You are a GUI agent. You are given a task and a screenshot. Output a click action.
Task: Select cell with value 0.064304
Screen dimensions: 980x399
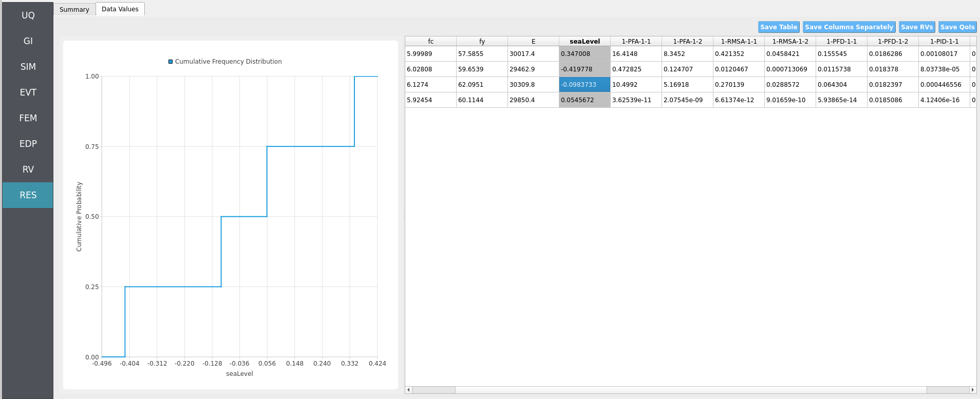[841, 85]
